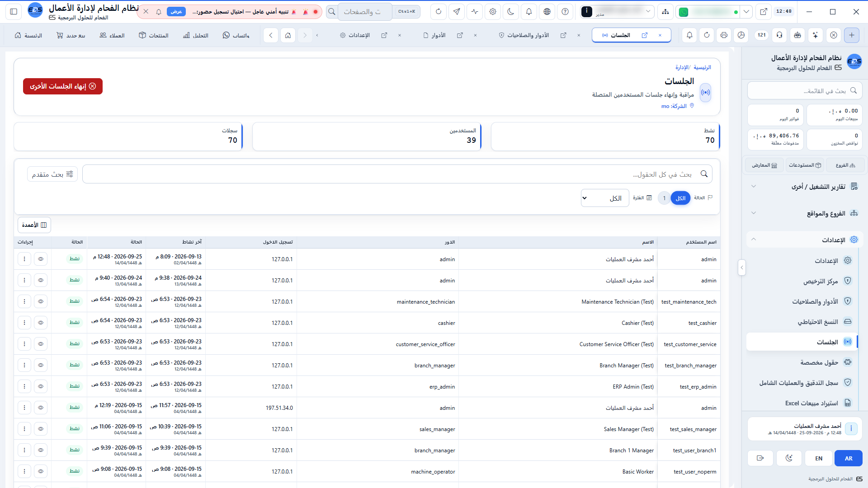Select the status filter pill labeled 1
Viewport: 868px width, 488px height.
pos(664,198)
